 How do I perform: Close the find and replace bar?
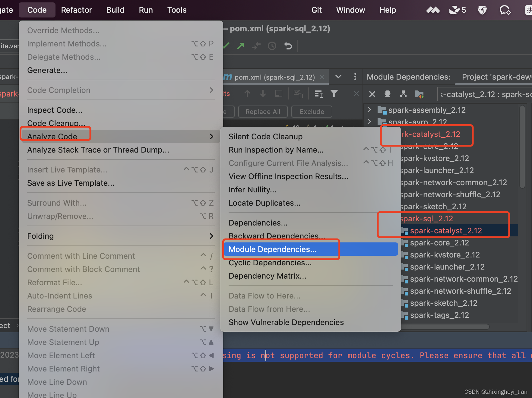pos(356,93)
